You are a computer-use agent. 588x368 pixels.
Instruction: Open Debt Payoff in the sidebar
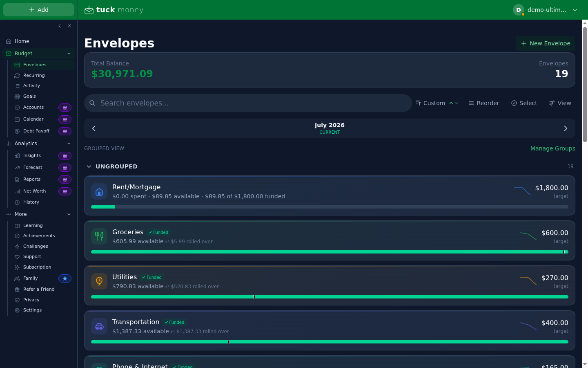(36, 131)
